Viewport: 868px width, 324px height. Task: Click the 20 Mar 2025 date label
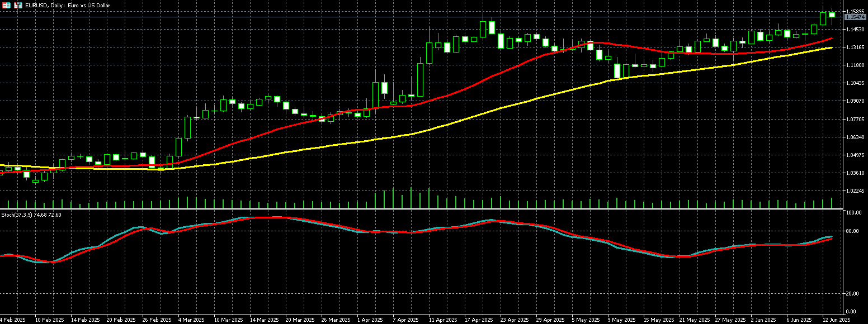pyautogui.click(x=300, y=320)
